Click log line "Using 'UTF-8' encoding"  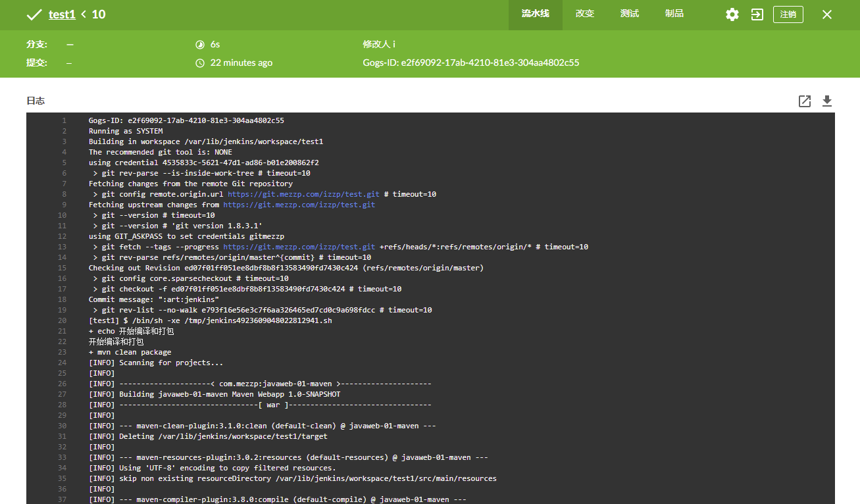[213, 468]
